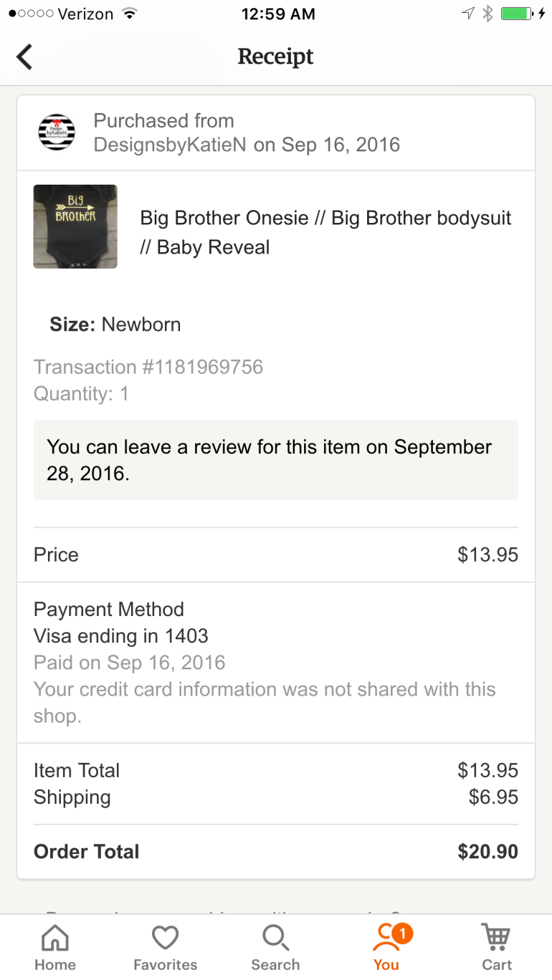Tap the Transaction #1181969756 text

point(148,367)
